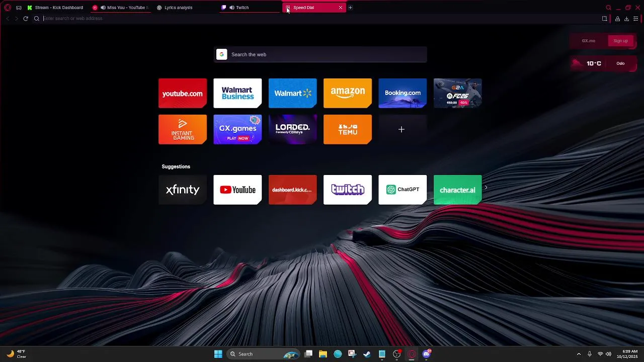Screen dimensions: 644x362
Task: Open the 48°F Clear weather widget
Action: 16,354
